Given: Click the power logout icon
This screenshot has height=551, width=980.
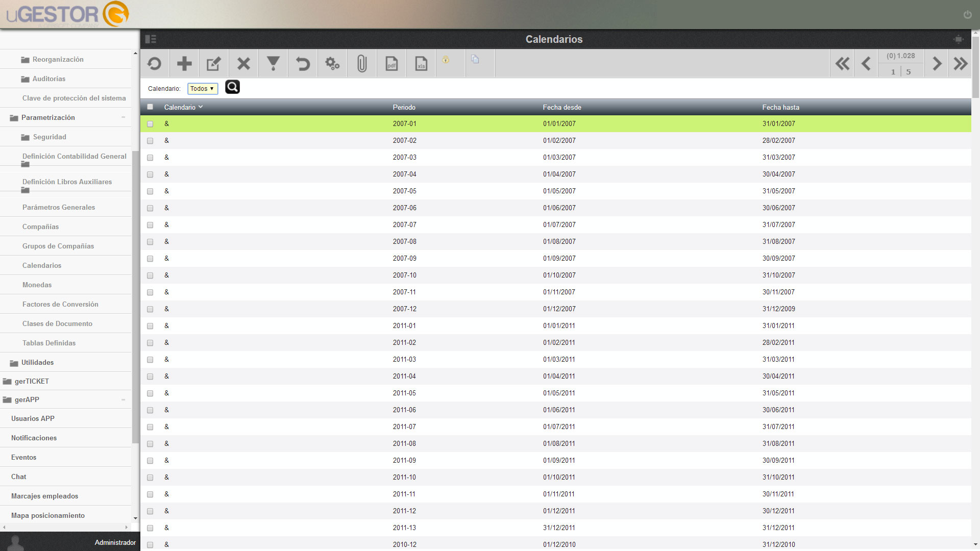Looking at the screenshot, I should click(x=967, y=15).
